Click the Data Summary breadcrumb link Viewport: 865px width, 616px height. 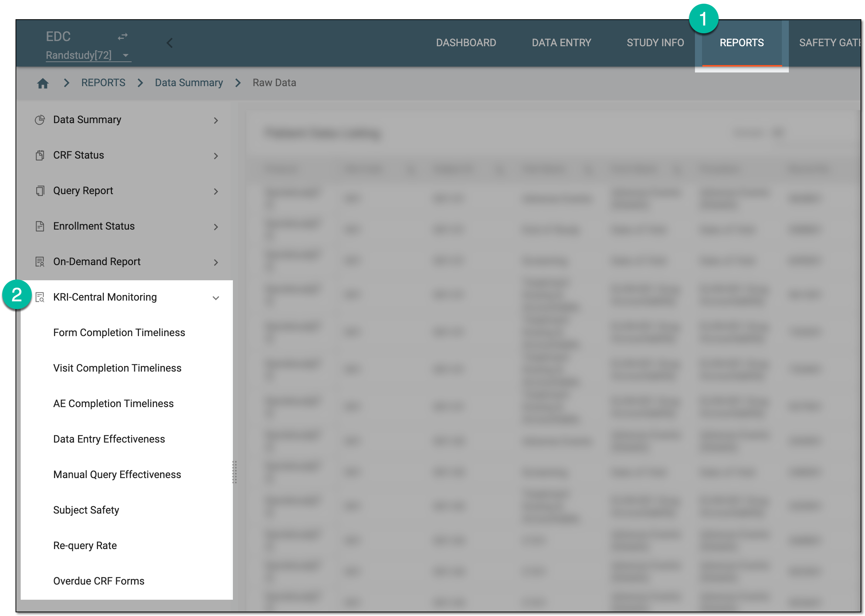pyautogui.click(x=189, y=83)
